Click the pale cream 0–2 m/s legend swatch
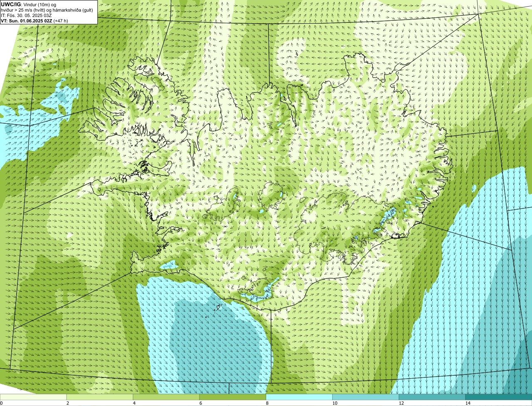 [33, 397]
